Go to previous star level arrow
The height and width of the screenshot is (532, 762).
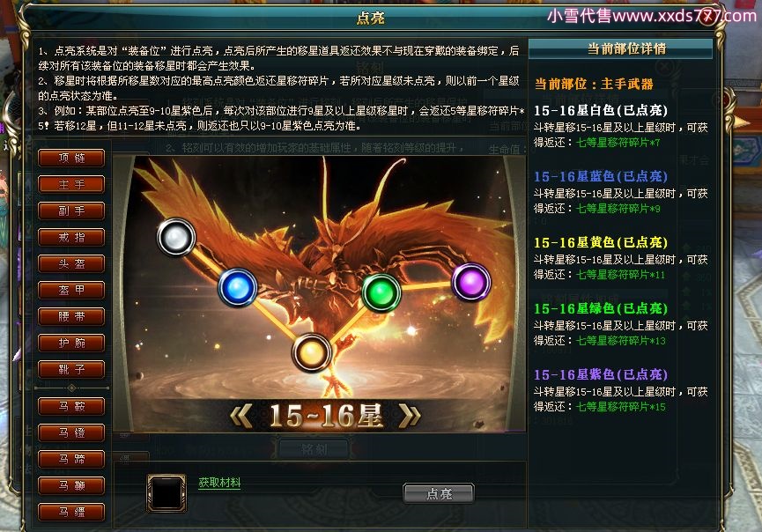click(241, 417)
